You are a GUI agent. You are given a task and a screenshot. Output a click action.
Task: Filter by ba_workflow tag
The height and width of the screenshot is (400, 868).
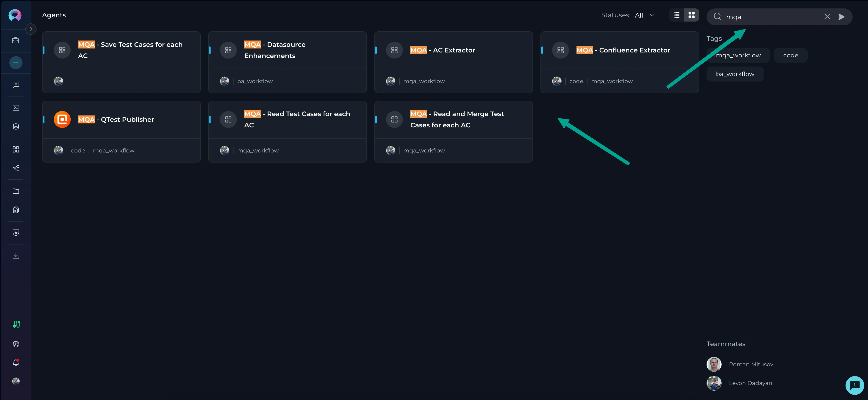coord(735,74)
